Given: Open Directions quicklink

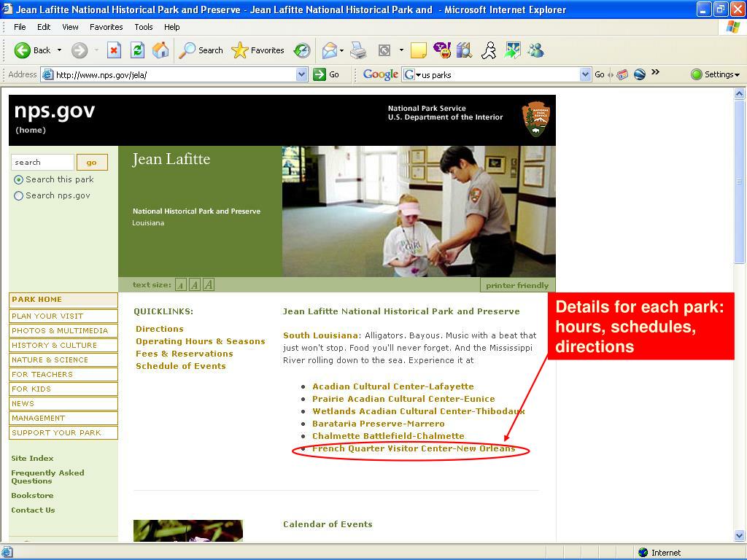Looking at the screenshot, I should [x=160, y=329].
